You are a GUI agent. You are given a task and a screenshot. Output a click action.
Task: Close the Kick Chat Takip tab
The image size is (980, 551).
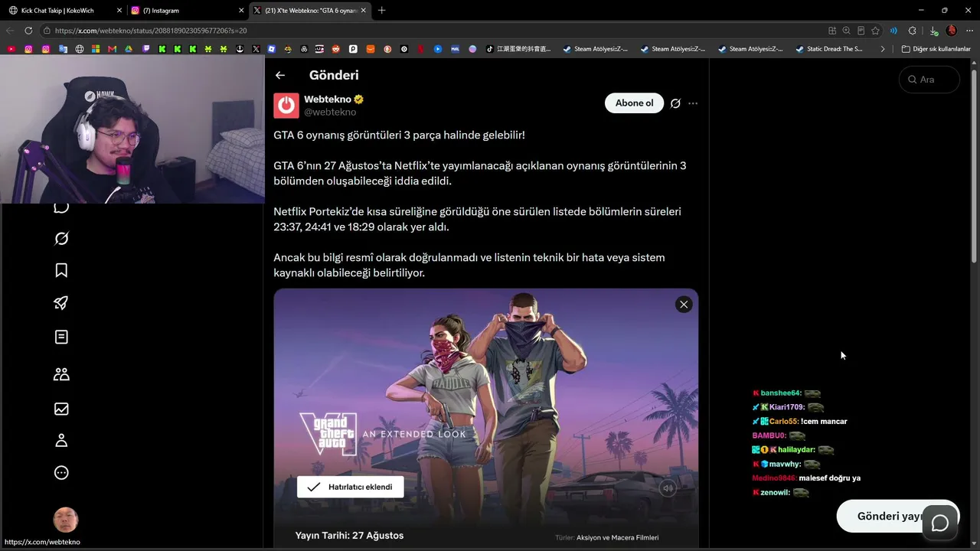[119, 11]
